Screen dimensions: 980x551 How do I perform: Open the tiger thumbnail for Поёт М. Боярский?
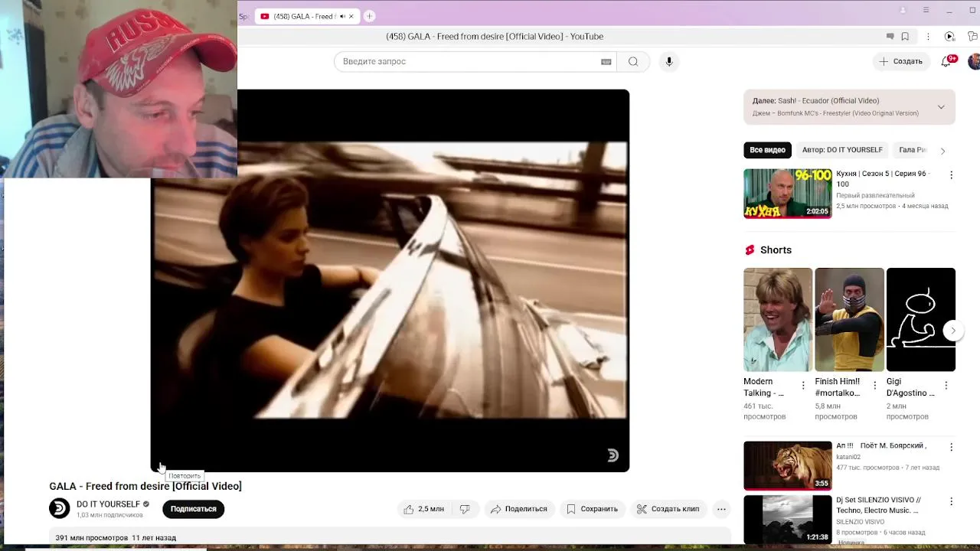[x=788, y=465]
